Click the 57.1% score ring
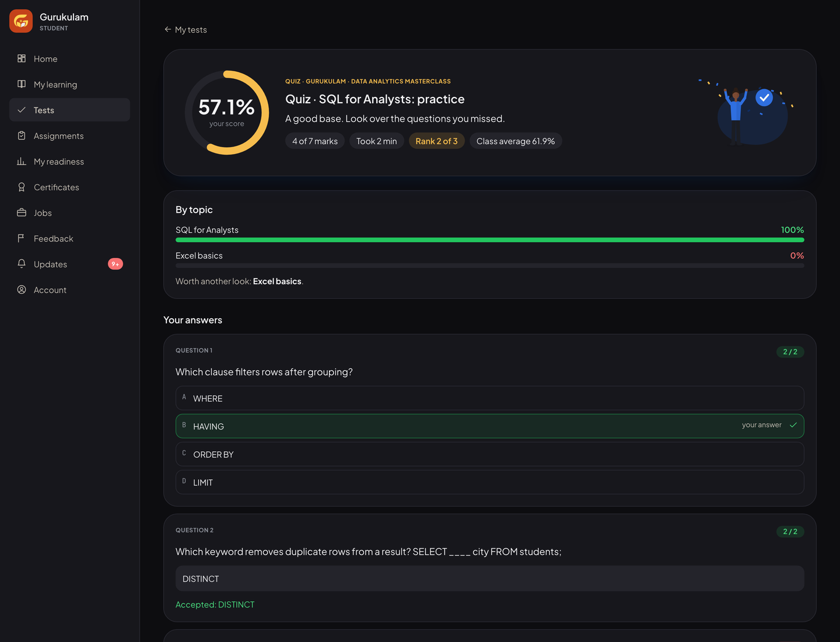 [227, 113]
